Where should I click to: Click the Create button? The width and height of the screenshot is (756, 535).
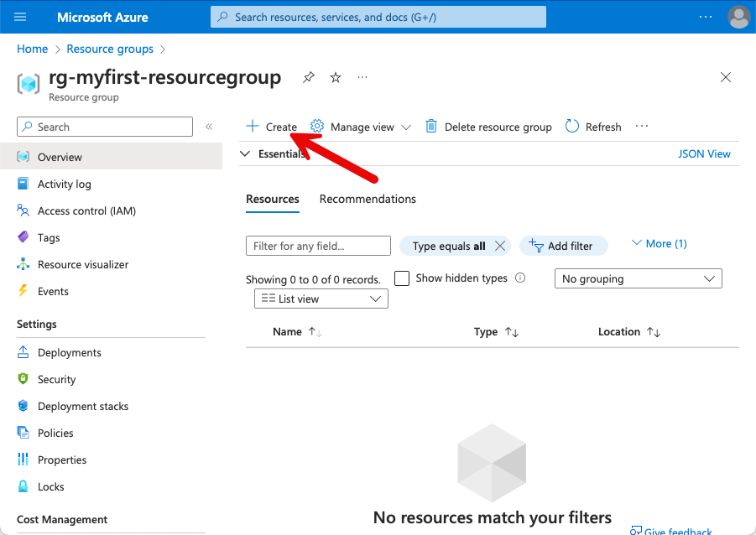tap(271, 127)
